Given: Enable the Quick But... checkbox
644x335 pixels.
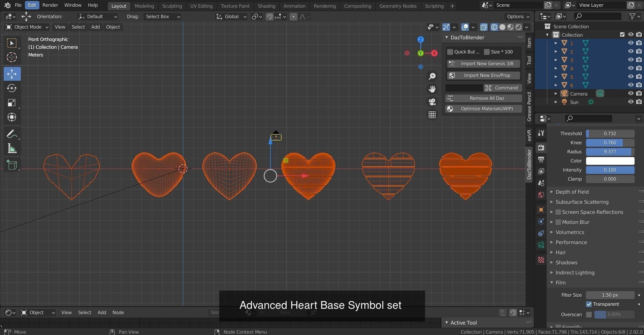Looking at the screenshot, I should click(450, 52).
